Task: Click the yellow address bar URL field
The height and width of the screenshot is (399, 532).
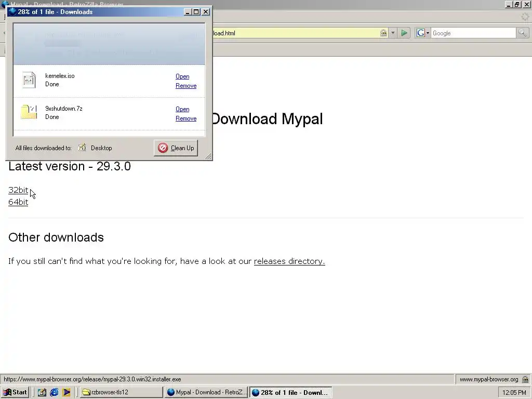Action: click(x=295, y=33)
